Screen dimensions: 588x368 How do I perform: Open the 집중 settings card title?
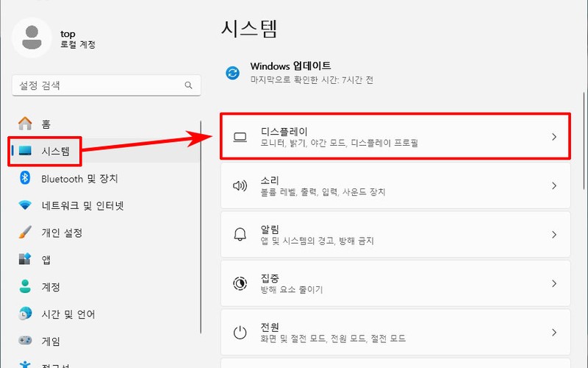tap(270, 278)
